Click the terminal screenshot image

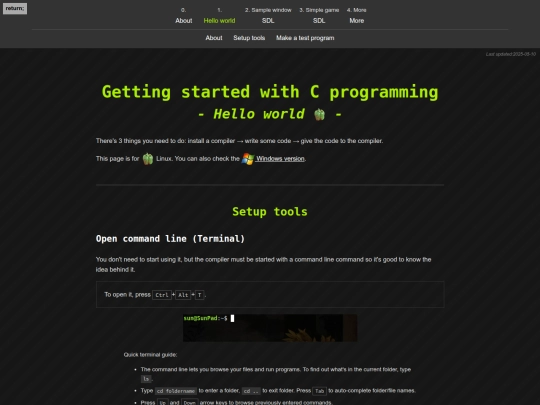[270, 328]
